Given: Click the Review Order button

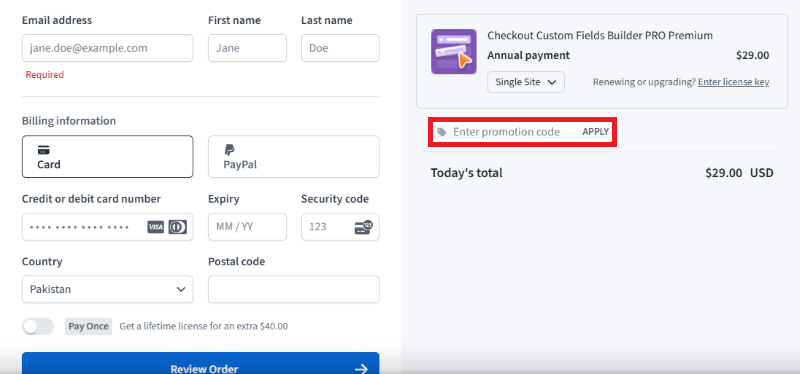Looking at the screenshot, I should pyautogui.click(x=201, y=363).
